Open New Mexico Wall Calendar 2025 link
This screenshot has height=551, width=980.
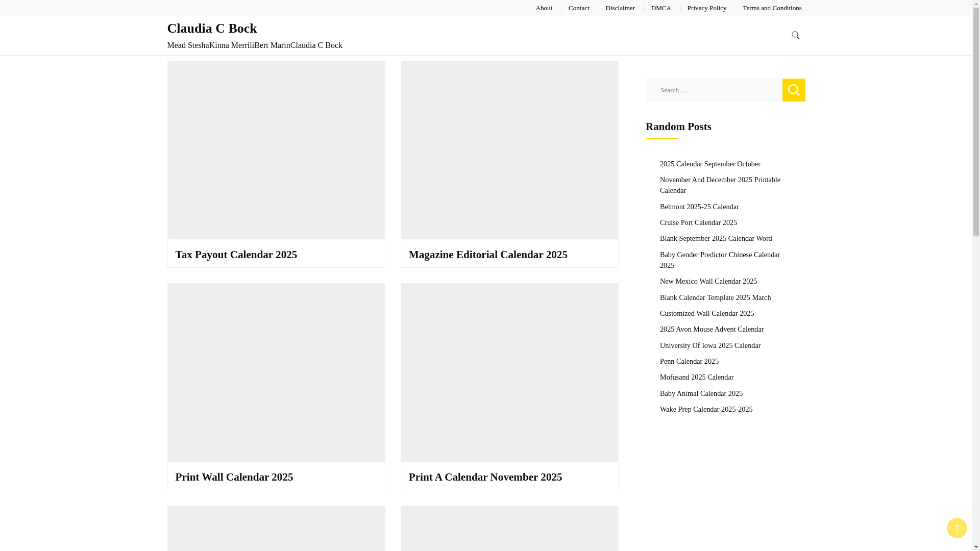(x=708, y=281)
